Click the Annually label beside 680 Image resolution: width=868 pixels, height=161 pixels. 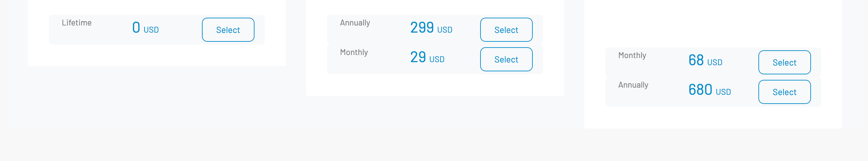pyautogui.click(x=633, y=85)
